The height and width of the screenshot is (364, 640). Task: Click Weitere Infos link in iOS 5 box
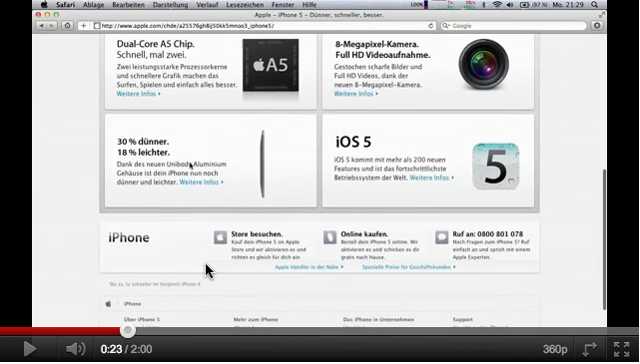[431, 178]
